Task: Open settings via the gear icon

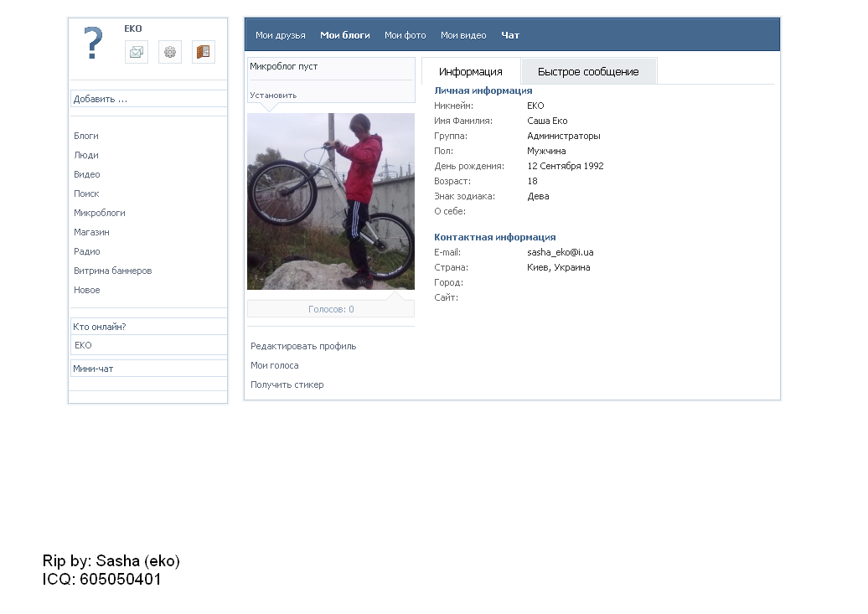Action: (170, 52)
